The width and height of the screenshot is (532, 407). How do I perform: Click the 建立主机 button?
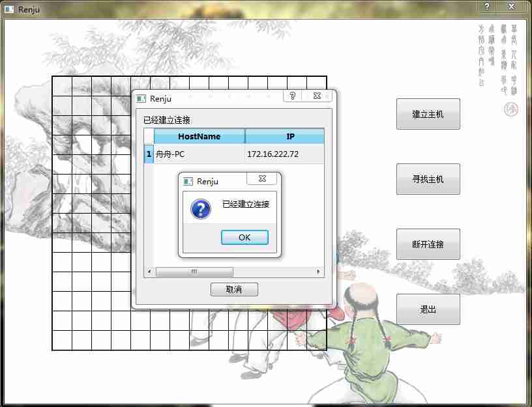point(428,114)
